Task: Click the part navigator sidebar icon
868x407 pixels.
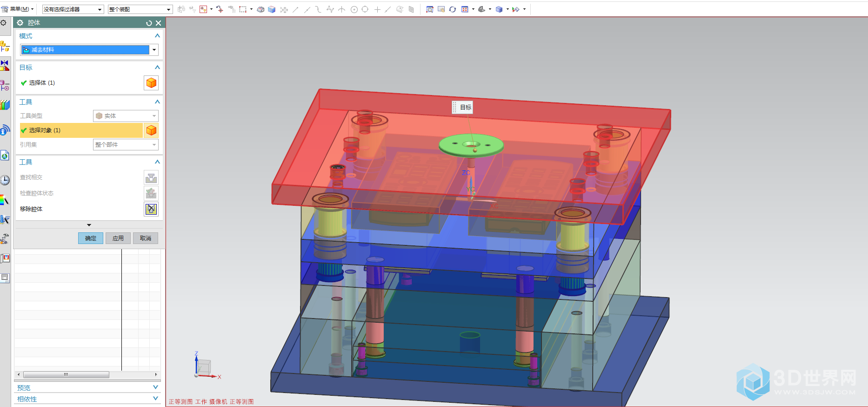Action: (x=5, y=85)
